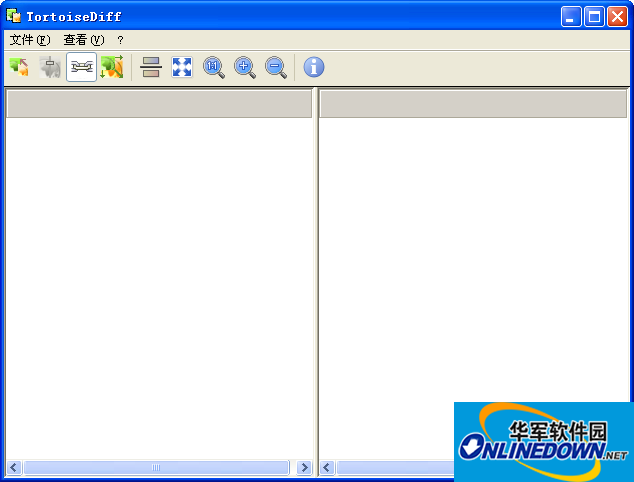Click the zoom out magnifier icon
Screen dimensions: 634x482
[276, 67]
